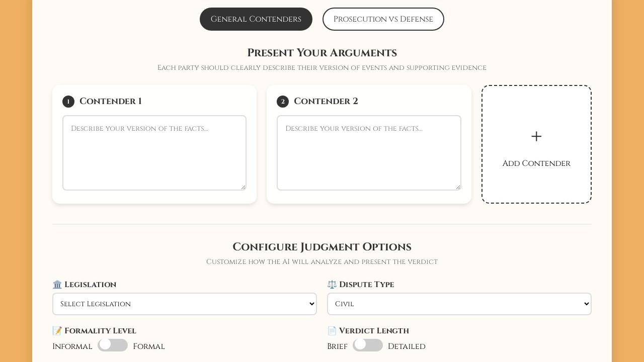Click the Contender 2 number badge
This screenshot has width=644, height=362.
[283, 102]
